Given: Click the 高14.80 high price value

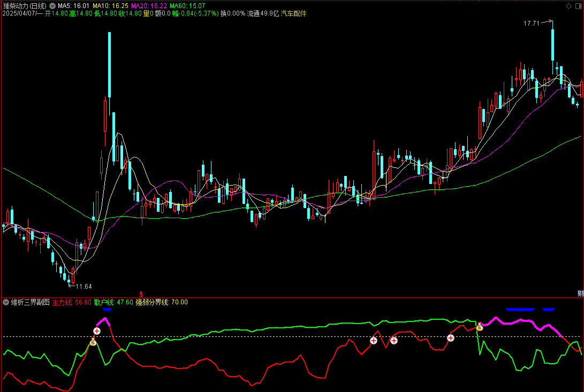Looking at the screenshot, I should click(x=81, y=13).
